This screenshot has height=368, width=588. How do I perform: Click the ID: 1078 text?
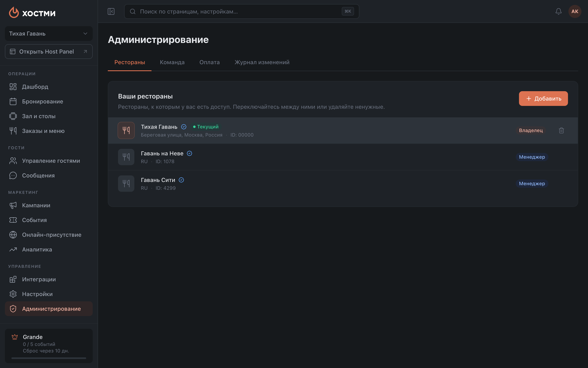pyautogui.click(x=165, y=161)
